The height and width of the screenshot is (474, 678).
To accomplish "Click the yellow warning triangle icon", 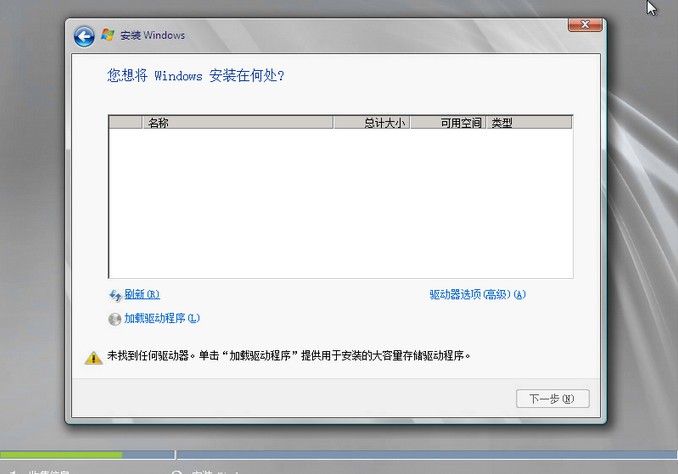I will tap(93, 358).
